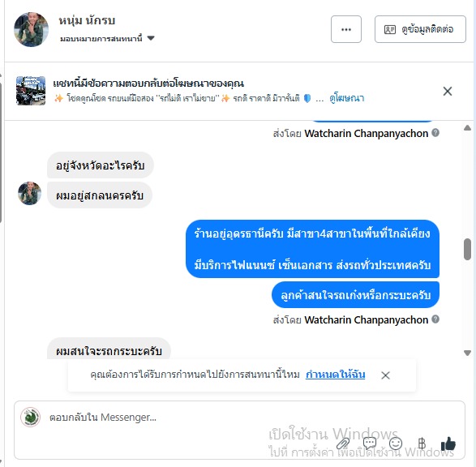Open the three-dots more options menu
This screenshot has height=467, width=476.
(x=345, y=29)
